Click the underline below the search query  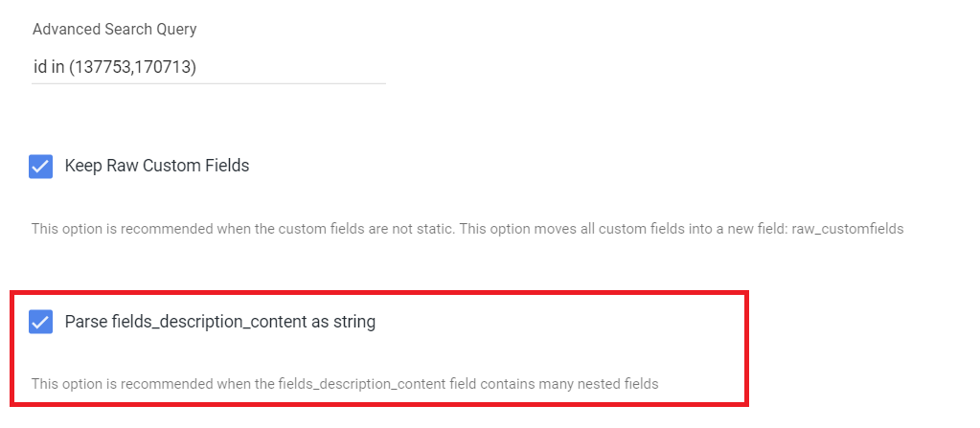[209, 83]
